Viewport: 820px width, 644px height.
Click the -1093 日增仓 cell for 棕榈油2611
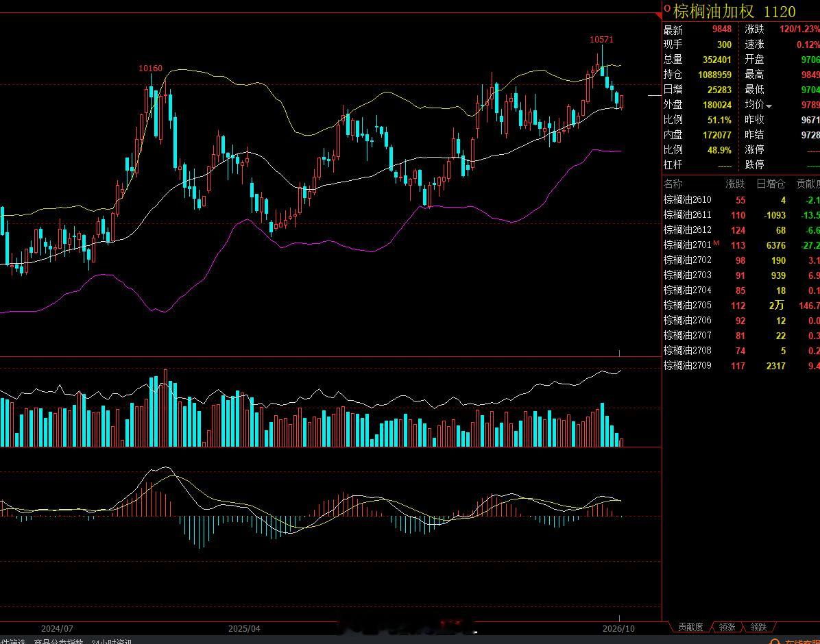pyautogui.click(x=774, y=215)
